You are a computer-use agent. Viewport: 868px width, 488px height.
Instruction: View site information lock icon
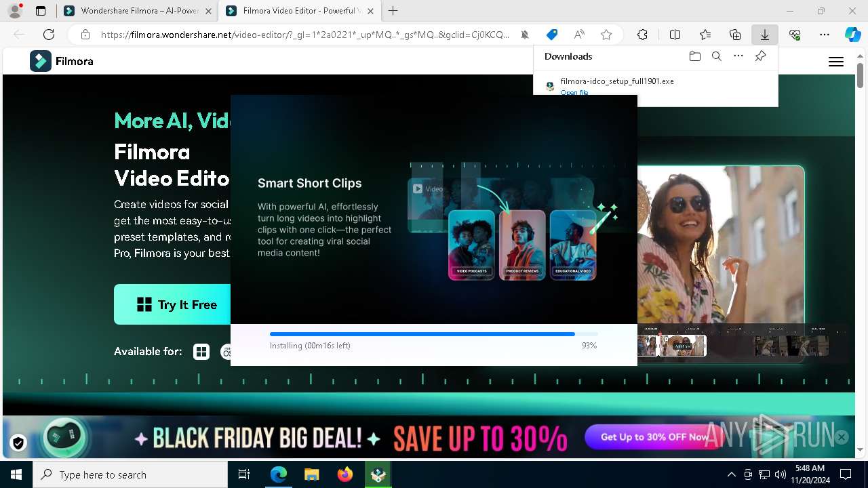[85, 35]
